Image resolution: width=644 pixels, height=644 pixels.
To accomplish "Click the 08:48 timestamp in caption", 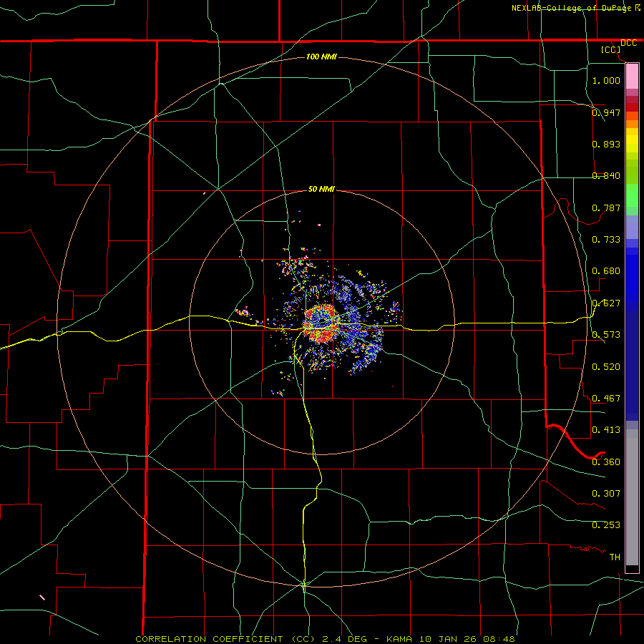I will coord(499,639).
